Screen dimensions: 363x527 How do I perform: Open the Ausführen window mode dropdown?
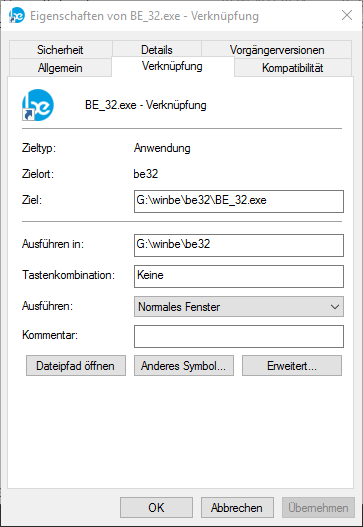coord(239,307)
